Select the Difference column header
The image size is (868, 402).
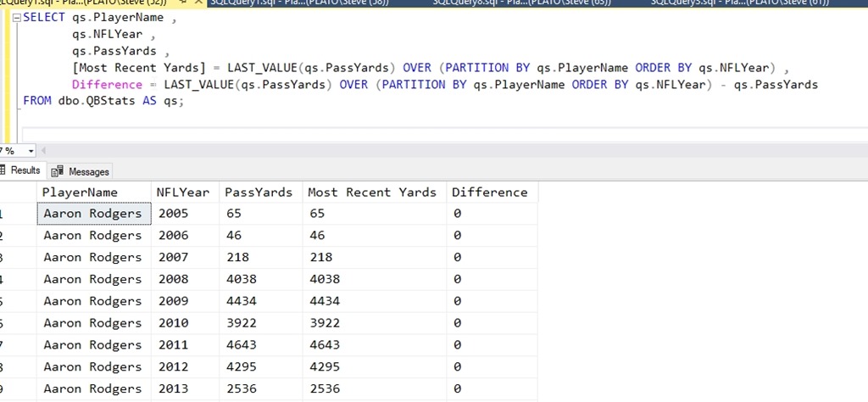(x=490, y=193)
